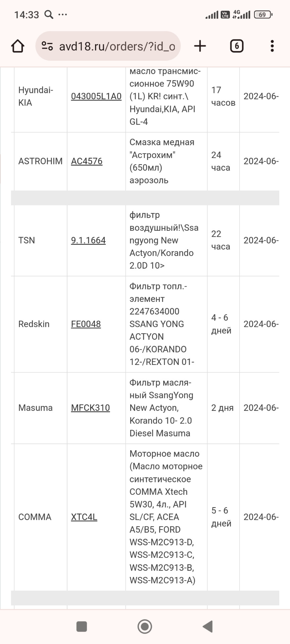
Task: Tap the site connection info icon
Action: [x=47, y=46]
